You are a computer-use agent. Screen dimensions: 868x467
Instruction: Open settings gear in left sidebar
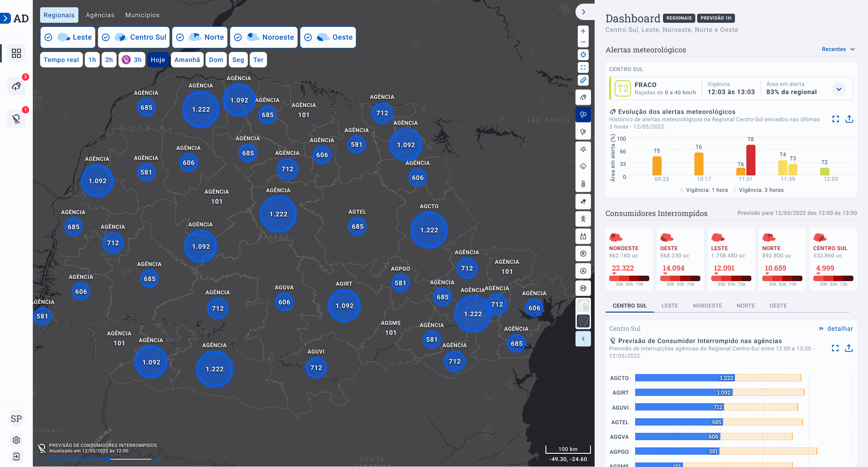tap(16, 440)
